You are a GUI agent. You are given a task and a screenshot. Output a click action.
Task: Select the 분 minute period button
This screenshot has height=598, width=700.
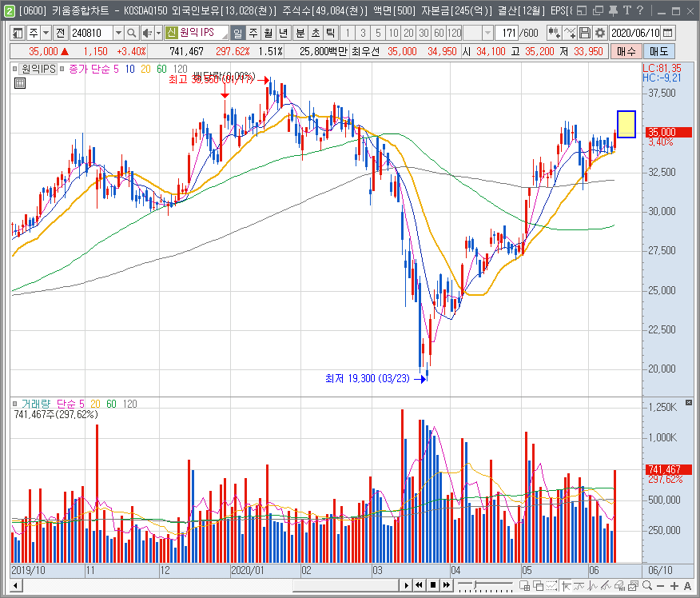point(300,33)
